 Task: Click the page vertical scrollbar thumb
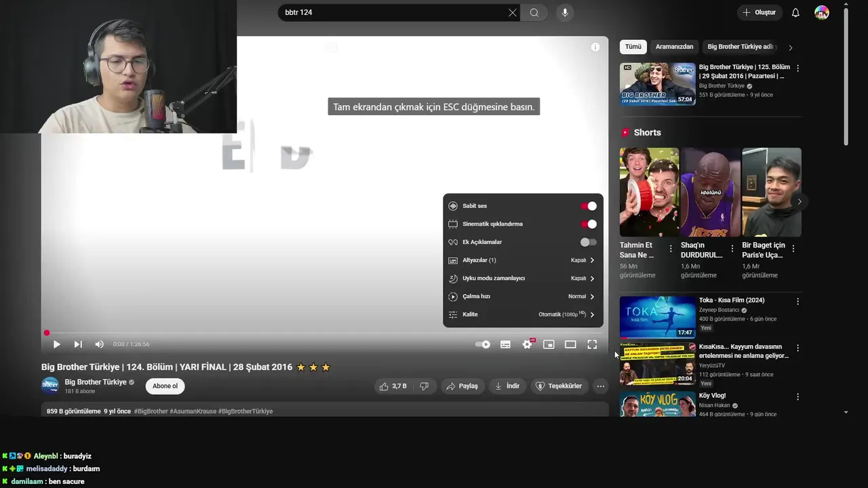click(846, 76)
